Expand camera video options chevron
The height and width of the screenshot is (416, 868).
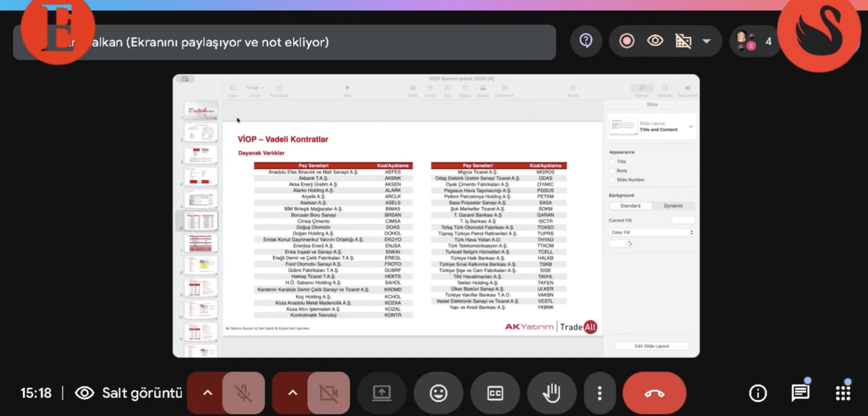[292, 393]
